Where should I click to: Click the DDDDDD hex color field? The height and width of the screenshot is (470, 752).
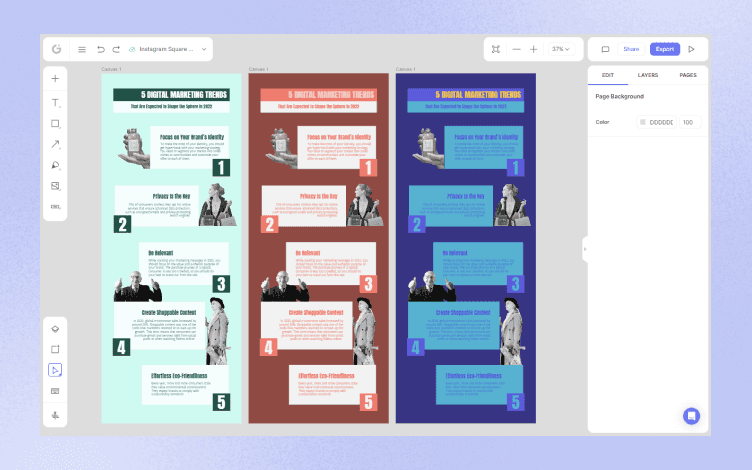(x=661, y=122)
